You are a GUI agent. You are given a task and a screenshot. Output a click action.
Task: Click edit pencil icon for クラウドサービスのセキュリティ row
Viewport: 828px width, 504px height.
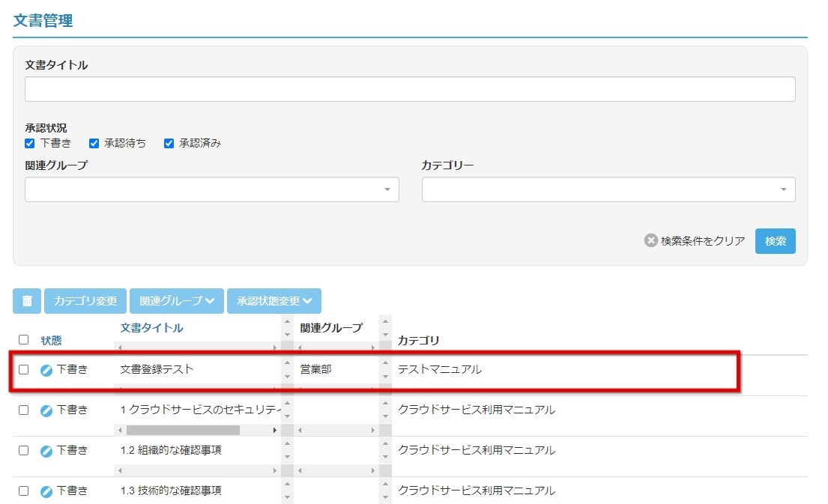coord(46,410)
